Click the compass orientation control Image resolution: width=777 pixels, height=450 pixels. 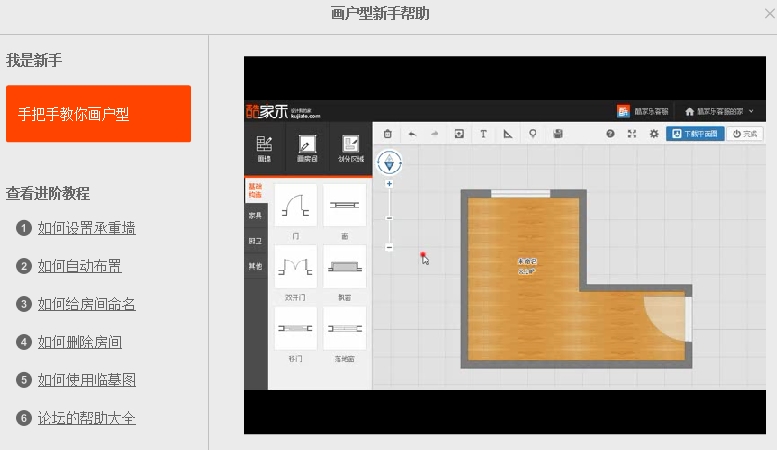389,163
